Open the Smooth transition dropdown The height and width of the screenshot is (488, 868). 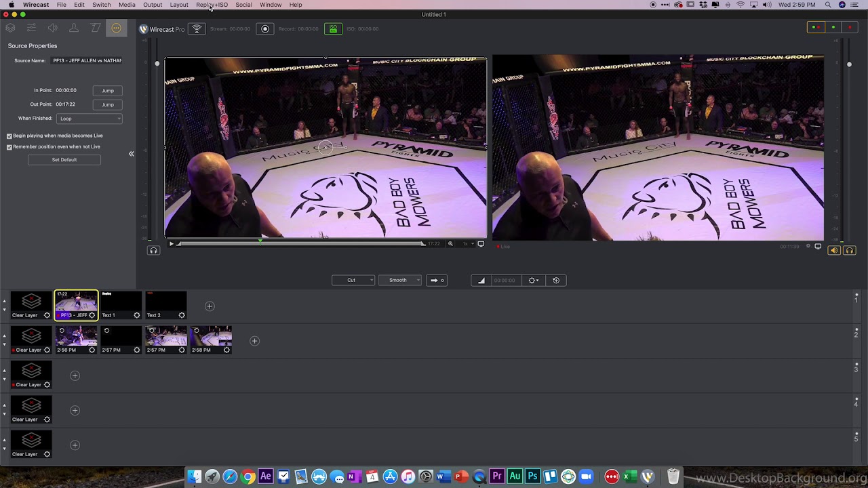(x=400, y=281)
